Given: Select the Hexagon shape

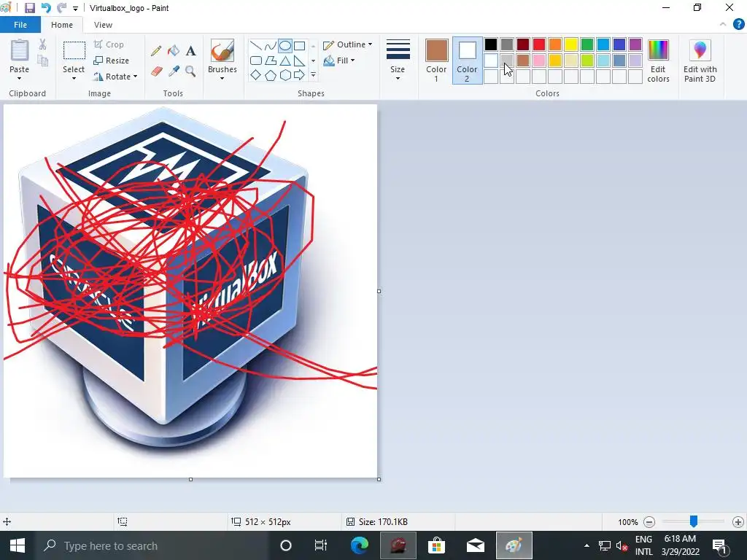Looking at the screenshot, I should click(285, 75).
